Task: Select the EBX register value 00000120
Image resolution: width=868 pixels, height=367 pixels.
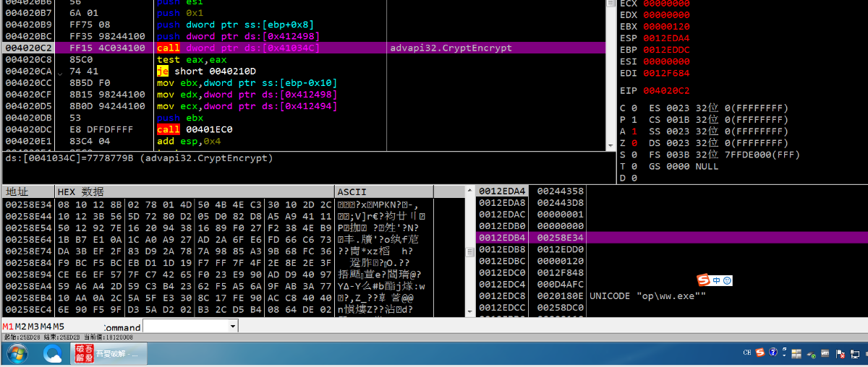Action: point(666,27)
